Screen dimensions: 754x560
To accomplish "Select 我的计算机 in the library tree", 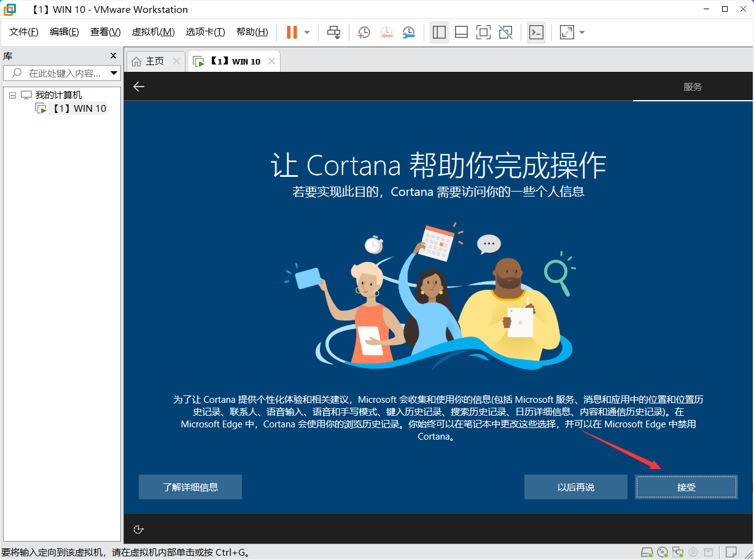I will [58, 95].
